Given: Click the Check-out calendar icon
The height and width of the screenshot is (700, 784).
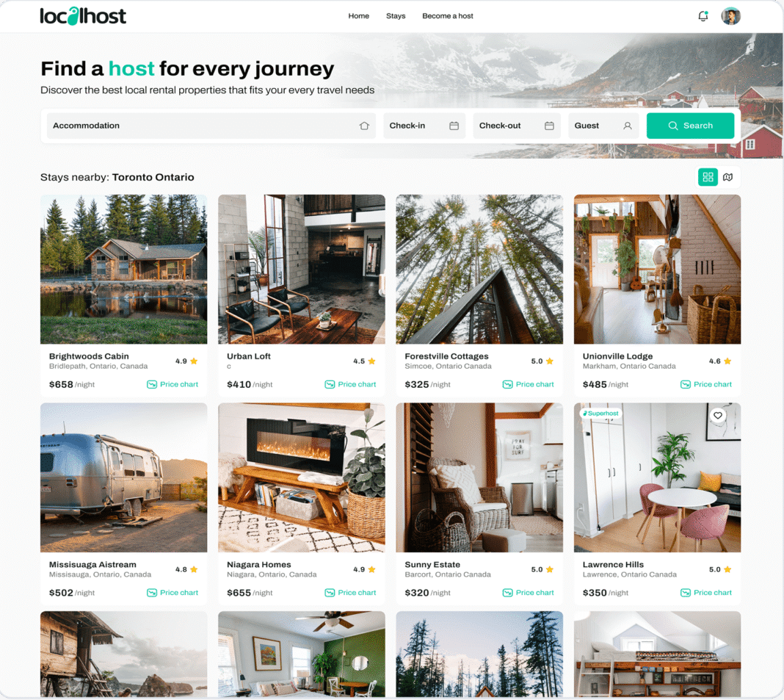Looking at the screenshot, I should [x=549, y=126].
